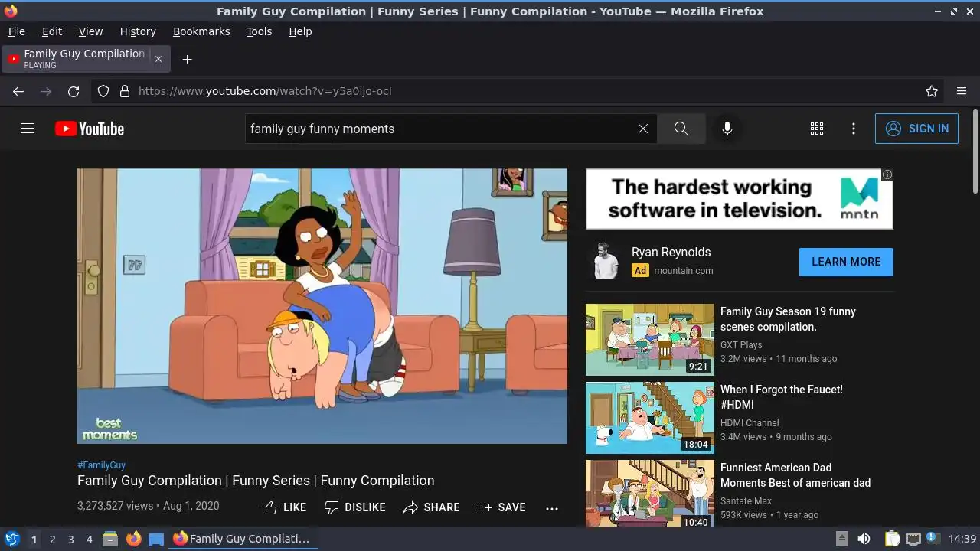The image size is (980, 551).
Task: Click the SIGN IN button
Action: click(x=916, y=129)
